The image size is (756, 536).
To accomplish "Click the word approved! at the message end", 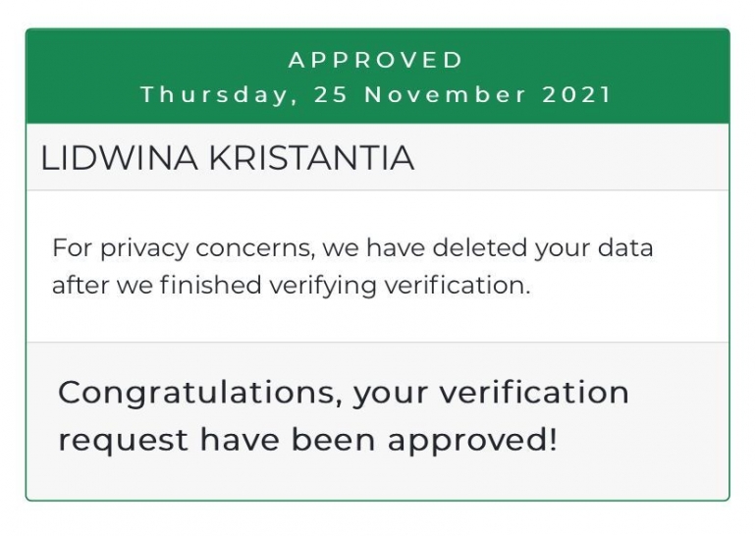I will click(x=472, y=441).
